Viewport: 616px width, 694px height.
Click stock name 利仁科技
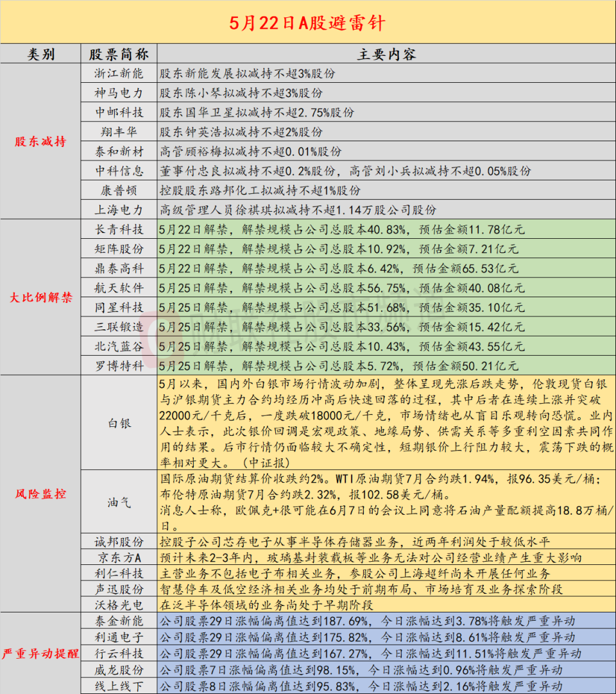click(119, 573)
